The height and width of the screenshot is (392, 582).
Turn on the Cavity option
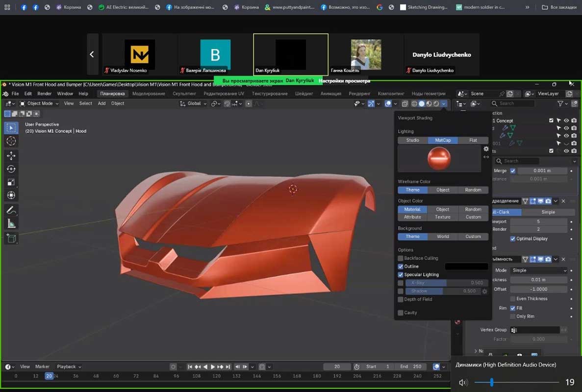click(x=401, y=313)
